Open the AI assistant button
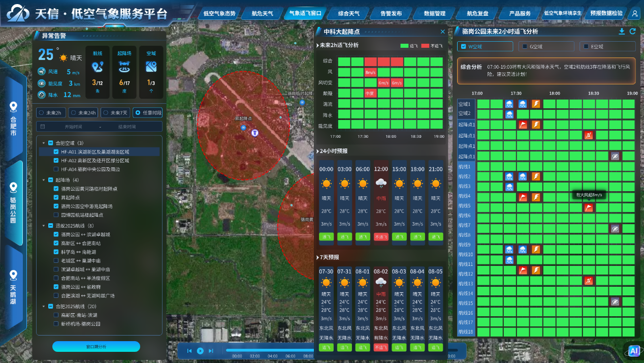Screen dimensions: 644x363 633,351
